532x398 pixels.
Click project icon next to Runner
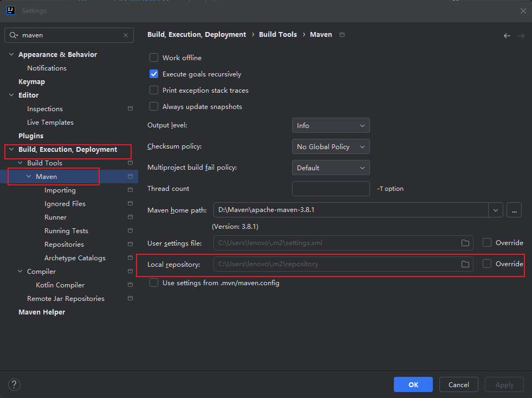click(x=130, y=217)
